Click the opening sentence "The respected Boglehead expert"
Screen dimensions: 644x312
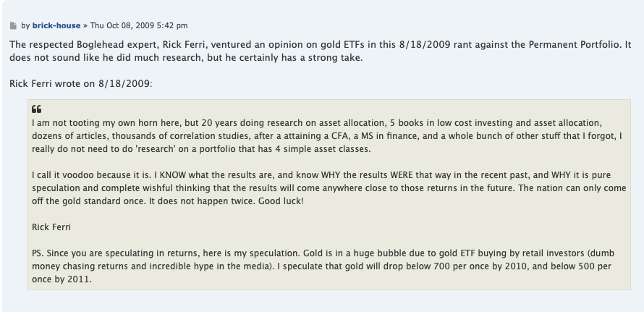click(78, 45)
